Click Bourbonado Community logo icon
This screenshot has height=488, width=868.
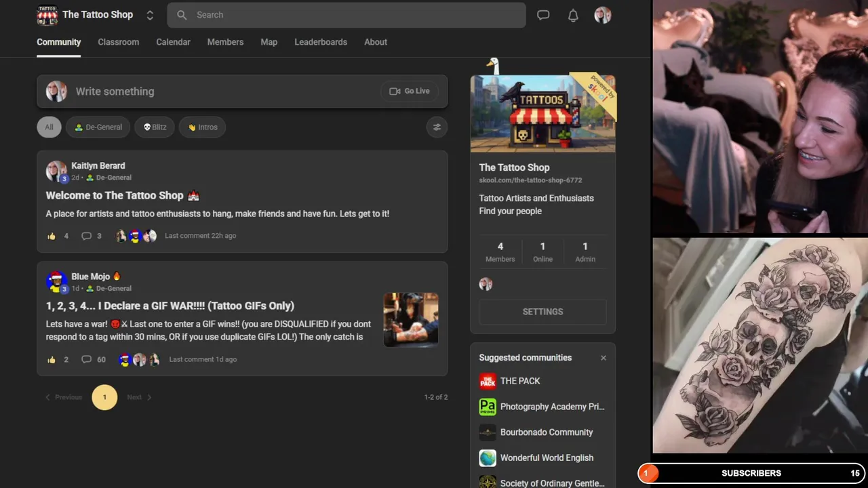[x=488, y=432]
